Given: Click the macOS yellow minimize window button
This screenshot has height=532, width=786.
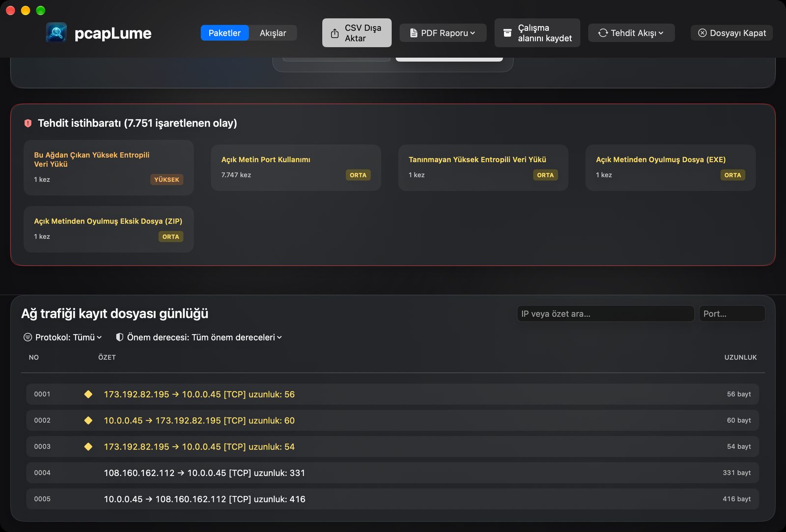Looking at the screenshot, I should click(26, 10).
